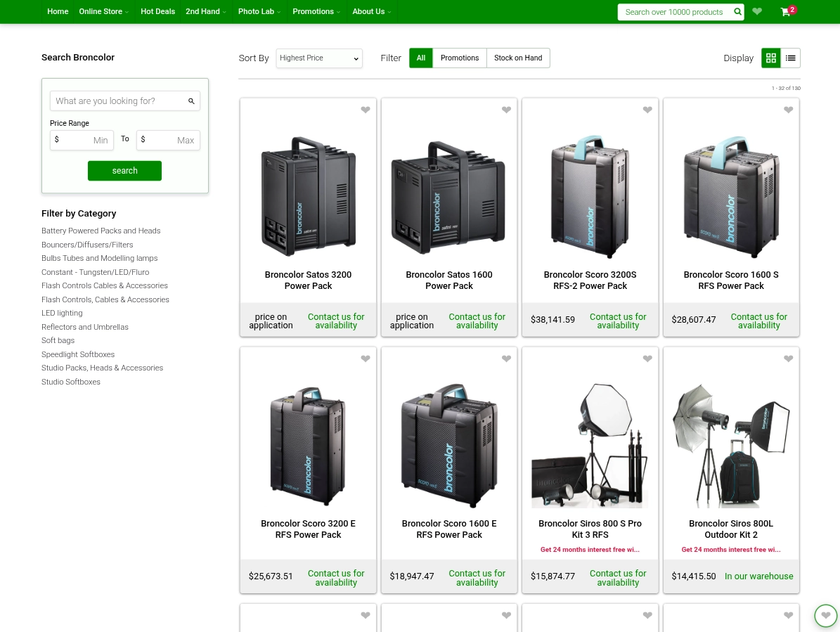Contact us for Broncolor Scoro 3200S availability
Screen dimensions: 840x632
(x=617, y=321)
